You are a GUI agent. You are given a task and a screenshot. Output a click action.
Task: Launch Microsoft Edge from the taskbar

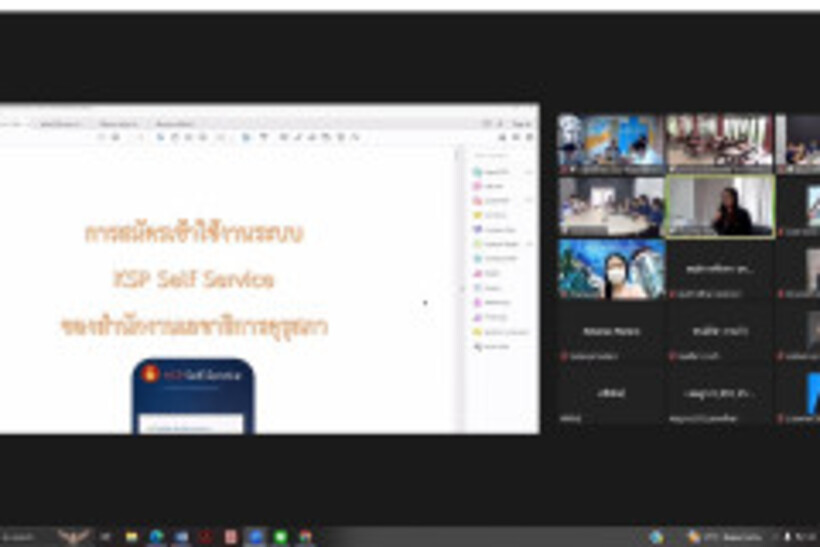click(156, 537)
